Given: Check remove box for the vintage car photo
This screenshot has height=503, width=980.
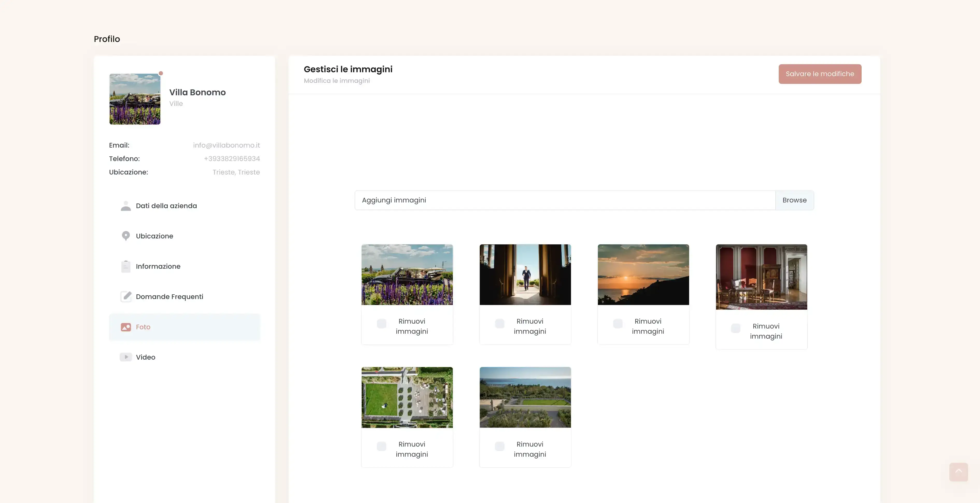Looking at the screenshot, I should pyautogui.click(x=382, y=324).
